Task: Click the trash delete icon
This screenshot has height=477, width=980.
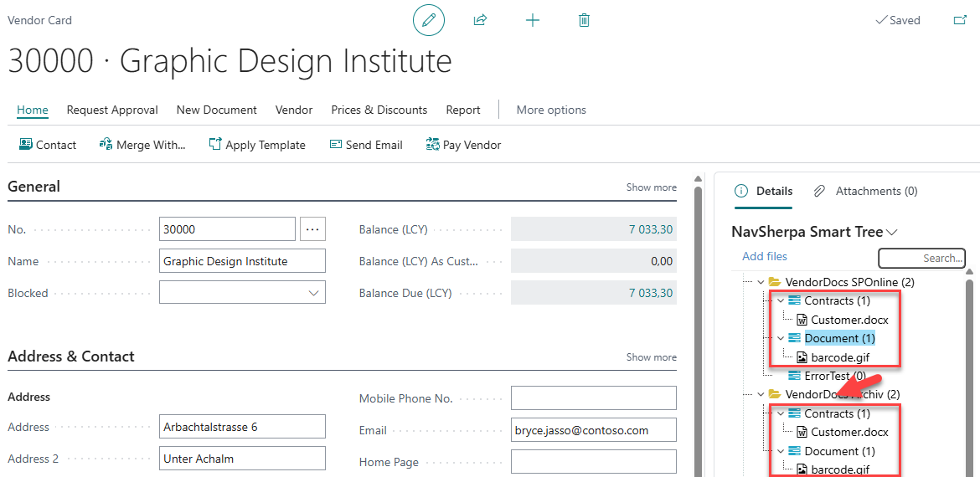Action: (584, 20)
